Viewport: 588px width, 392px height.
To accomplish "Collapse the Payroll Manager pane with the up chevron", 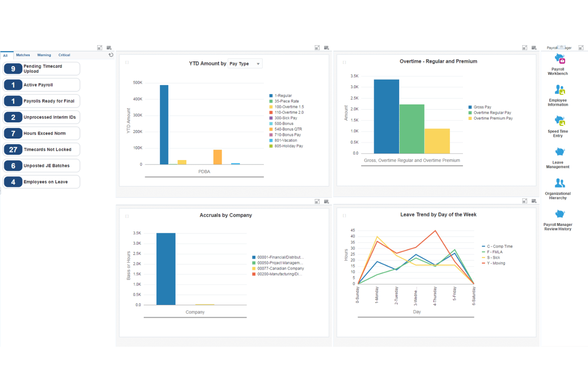I will [x=561, y=47].
